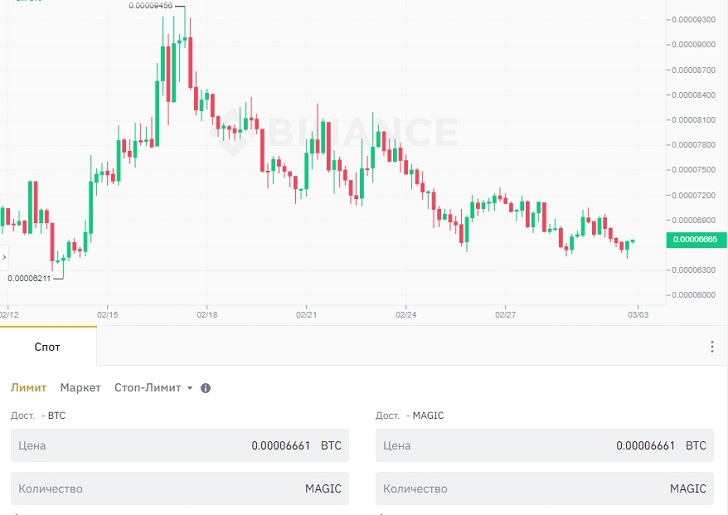Image resolution: width=728 pixels, height=515 pixels.
Task: Click the 02/15 date on time axis
Action: [x=107, y=315]
